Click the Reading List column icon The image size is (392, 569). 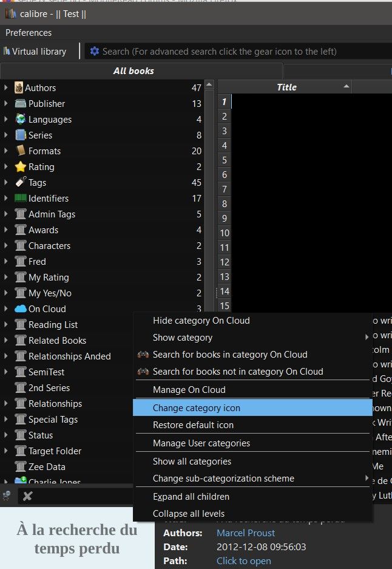(20, 325)
